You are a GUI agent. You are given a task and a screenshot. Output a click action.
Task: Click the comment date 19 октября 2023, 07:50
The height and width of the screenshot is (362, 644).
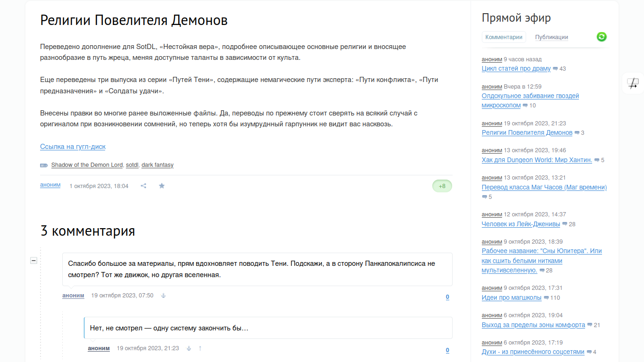pos(122,296)
